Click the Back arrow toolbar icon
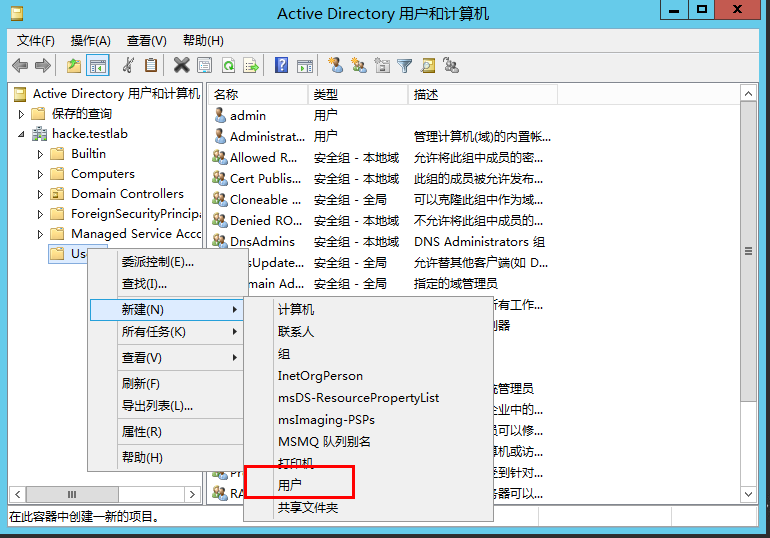Viewport: 770px width, 538px height. (20, 65)
